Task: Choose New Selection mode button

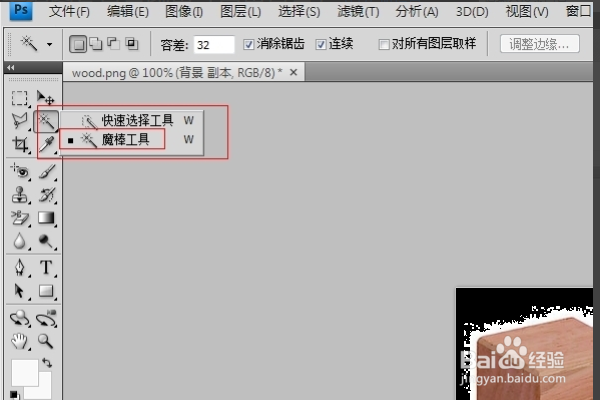Action: coord(78,44)
